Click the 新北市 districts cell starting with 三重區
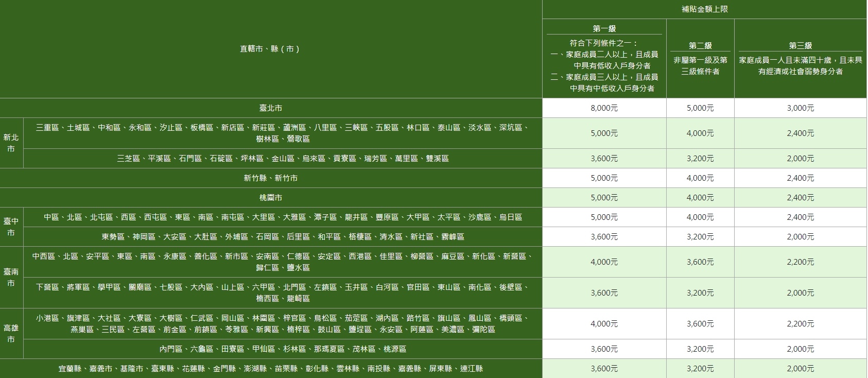The height and width of the screenshot is (378, 868). pyautogui.click(x=283, y=133)
